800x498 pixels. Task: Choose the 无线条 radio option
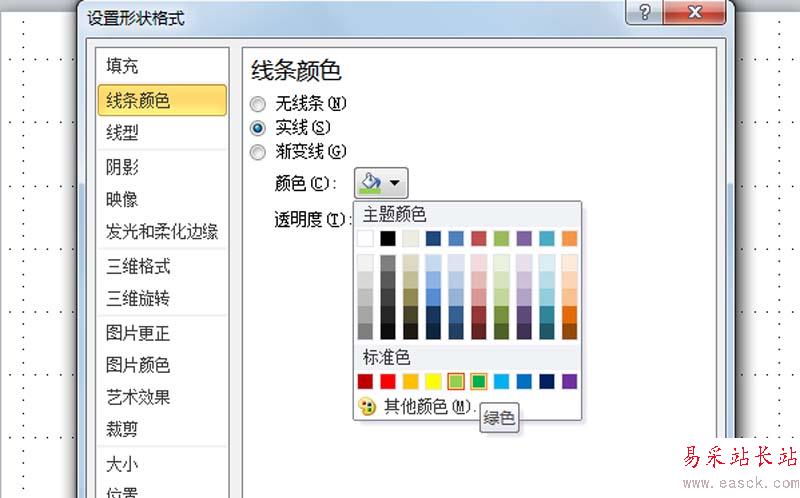click(298, 104)
